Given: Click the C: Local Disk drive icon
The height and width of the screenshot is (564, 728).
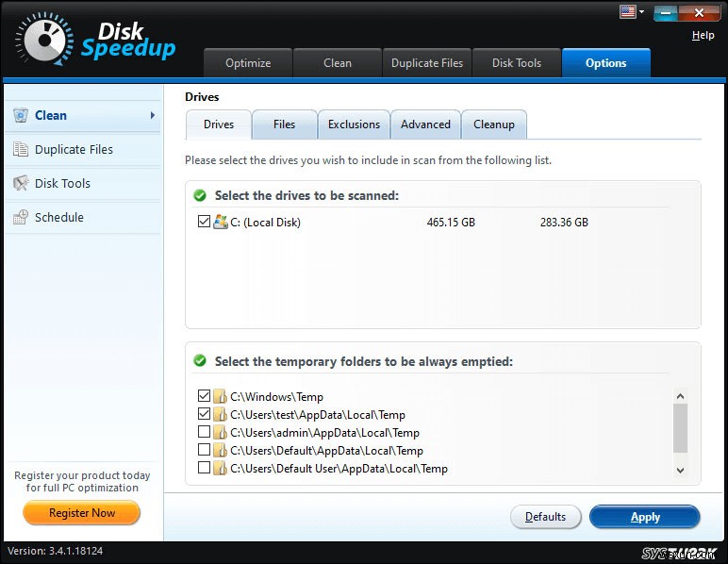Looking at the screenshot, I should (x=221, y=222).
